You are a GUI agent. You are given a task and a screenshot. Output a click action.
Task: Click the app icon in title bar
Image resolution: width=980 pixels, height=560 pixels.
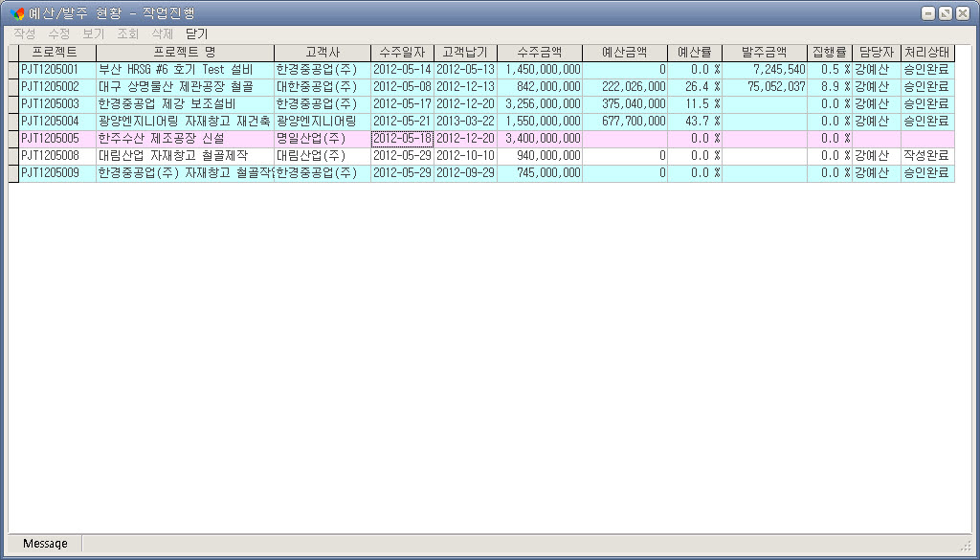(17, 13)
